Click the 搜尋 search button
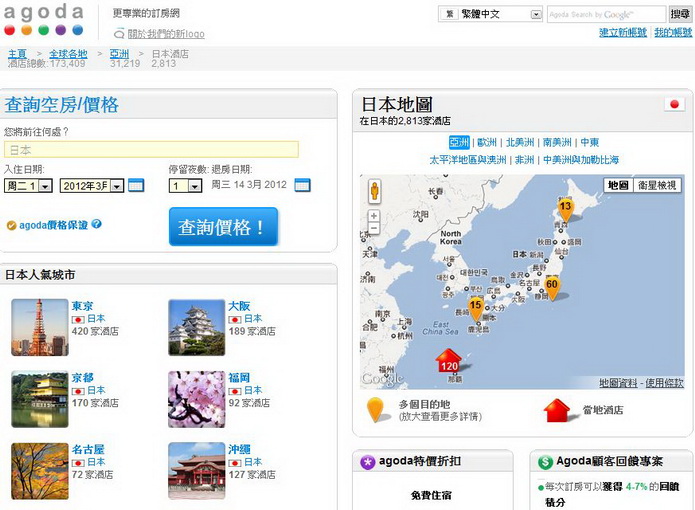Viewport: 695px width, 510px height. coord(680,14)
